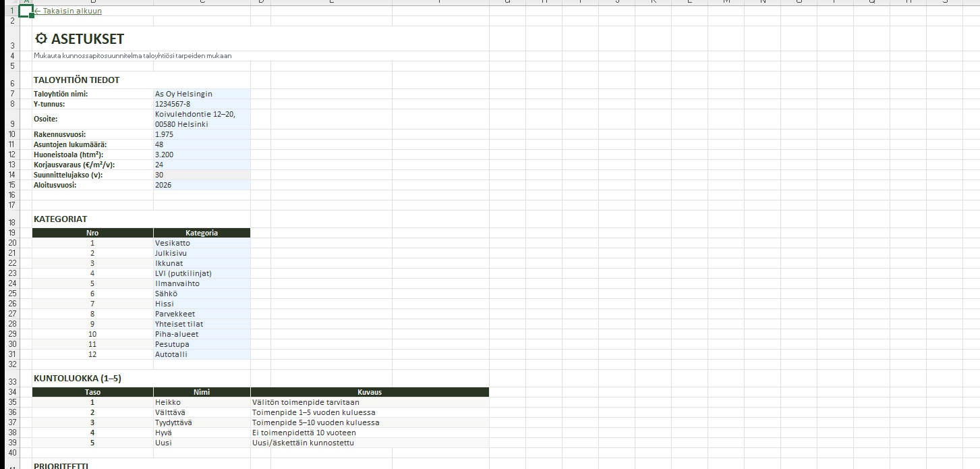Image resolution: width=980 pixels, height=469 pixels.
Task: Select row 20 via its row header
Action: tap(11, 243)
